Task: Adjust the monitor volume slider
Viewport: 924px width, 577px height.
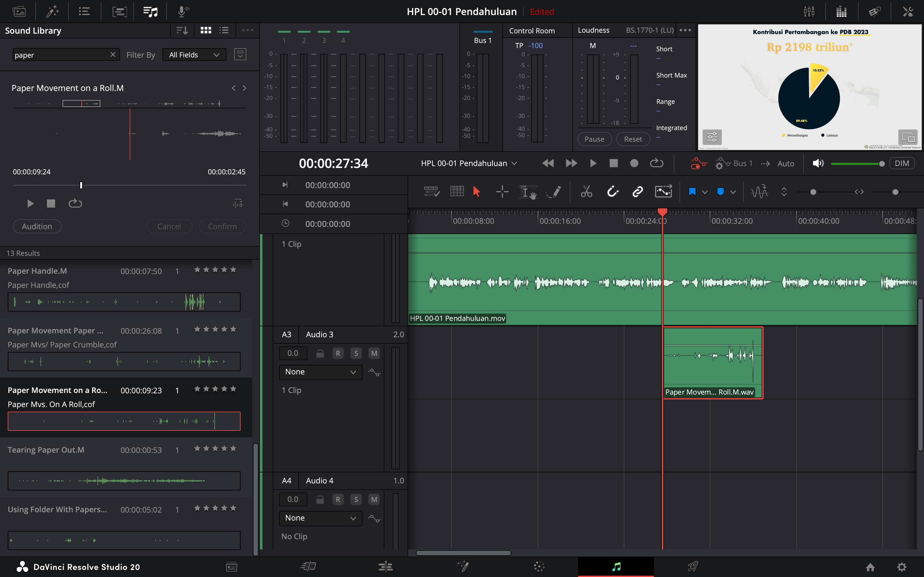Action: tap(857, 164)
